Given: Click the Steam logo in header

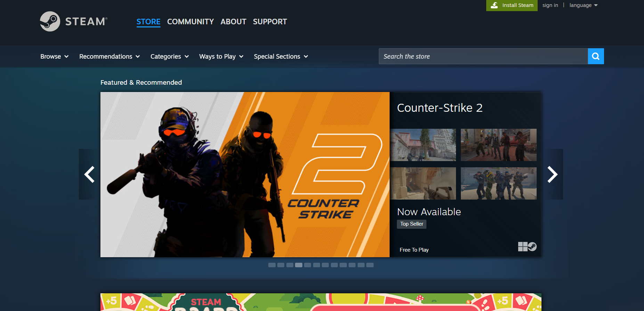Looking at the screenshot, I should [x=74, y=22].
